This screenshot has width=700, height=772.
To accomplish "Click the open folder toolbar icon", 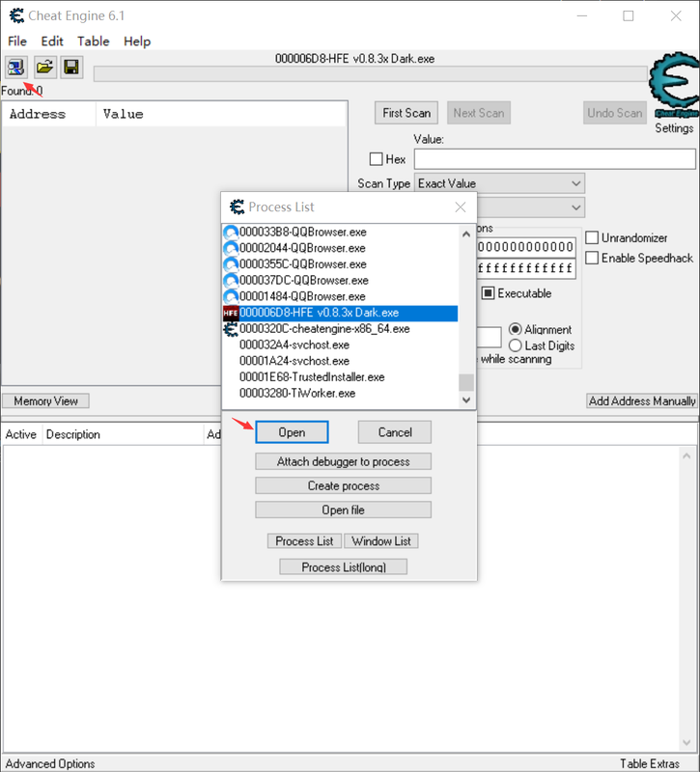I will pyautogui.click(x=44, y=67).
